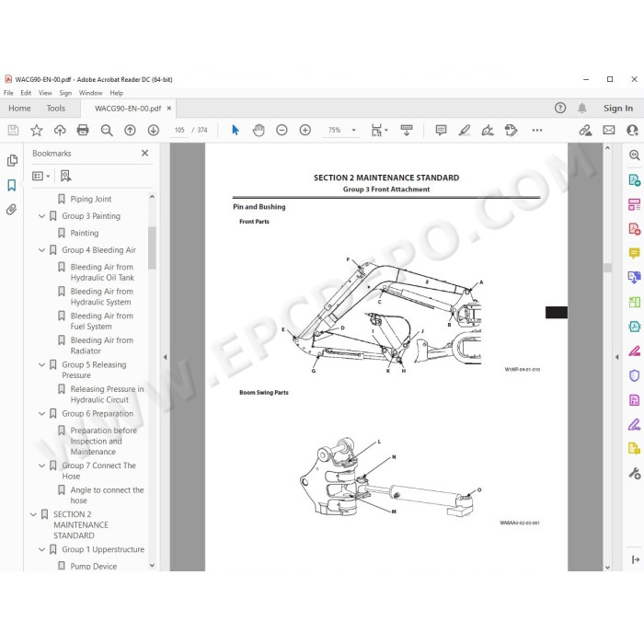Open the page thumbnails panel
Screen dimensions: 644x644
tap(12, 160)
